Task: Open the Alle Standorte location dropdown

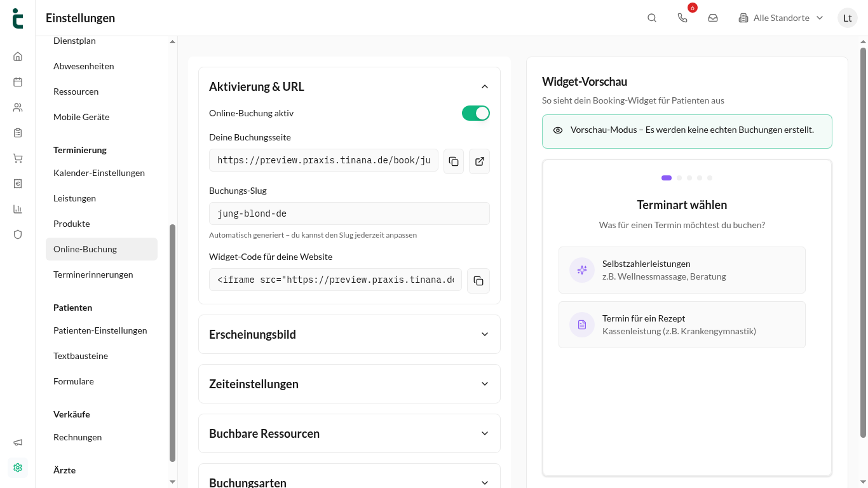Action: coord(781,18)
